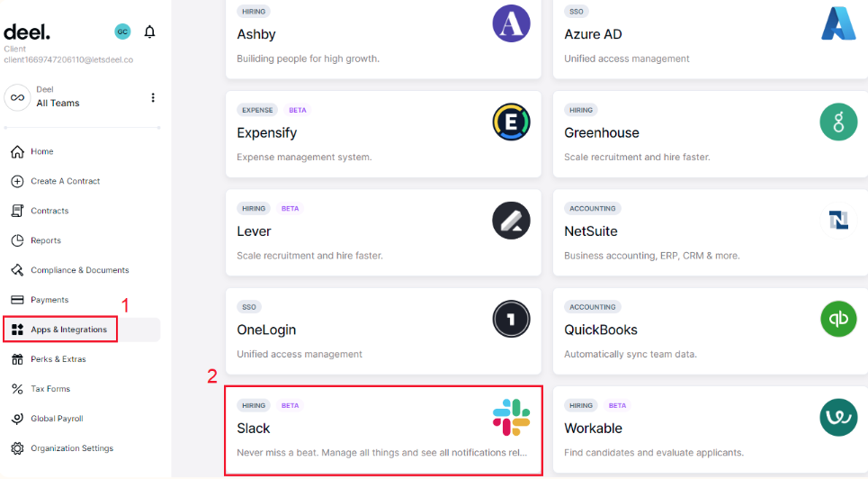The image size is (868, 479).
Task: Open the NetSuite integration card
Action: (x=711, y=232)
